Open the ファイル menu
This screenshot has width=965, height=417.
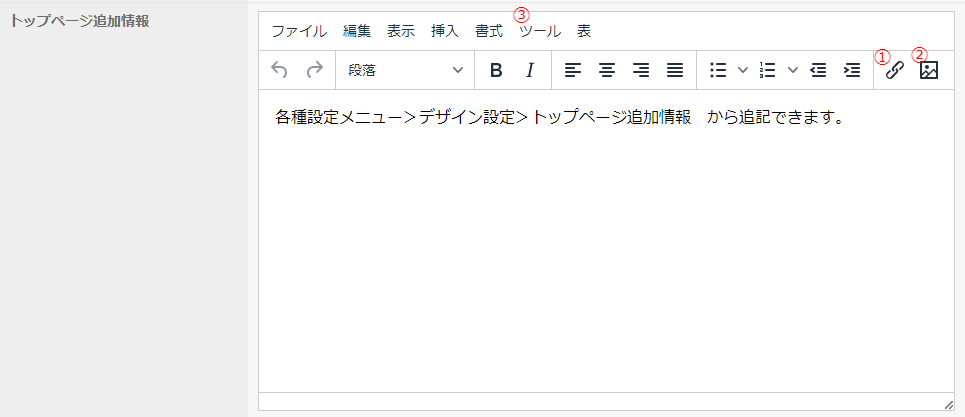coord(299,31)
